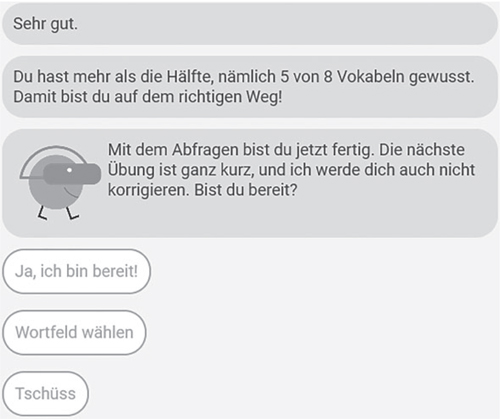Click the 'Mit dem Abfragen bist du jetzt fertig' text
Screen dimensions: 500x419
tap(240, 150)
